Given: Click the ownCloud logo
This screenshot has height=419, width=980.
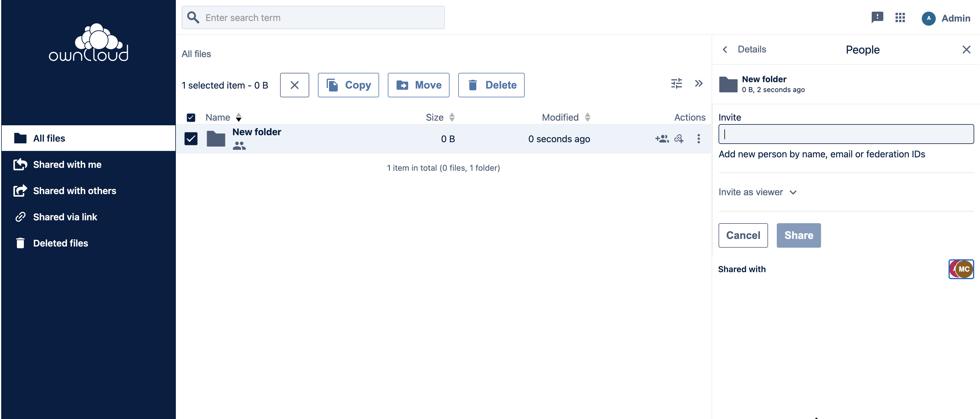Looking at the screenshot, I should (x=89, y=43).
